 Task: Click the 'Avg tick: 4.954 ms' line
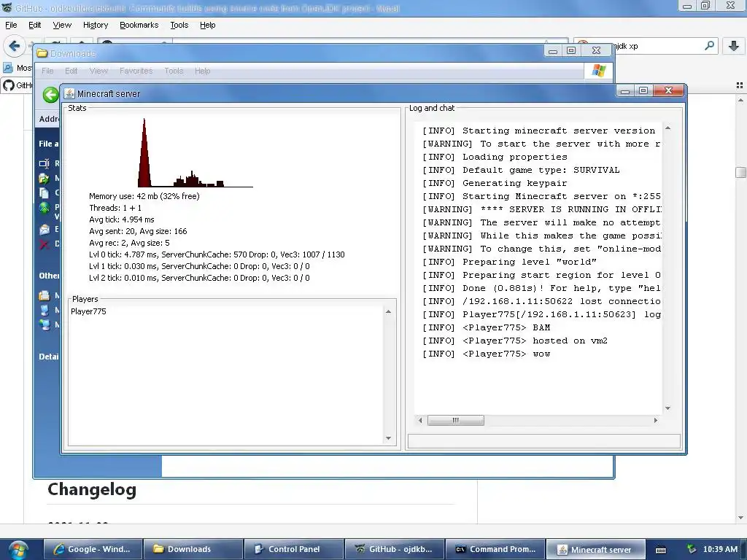coord(122,219)
